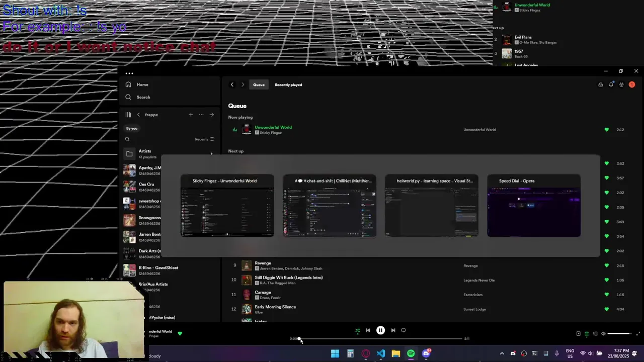The height and width of the screenshot is (362, 644).
Task: Switch to Queue tab
Action: click(x=259, y=84)
